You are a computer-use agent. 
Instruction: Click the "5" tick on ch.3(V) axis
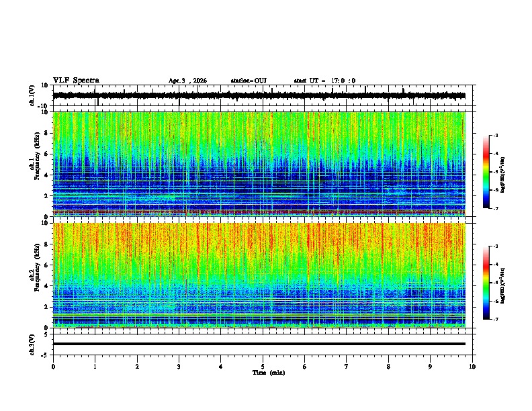click(x=46, y=334)
